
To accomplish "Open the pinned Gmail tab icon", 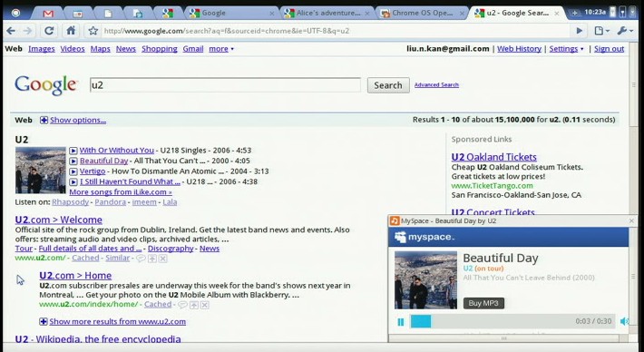I will click(48, 14).
